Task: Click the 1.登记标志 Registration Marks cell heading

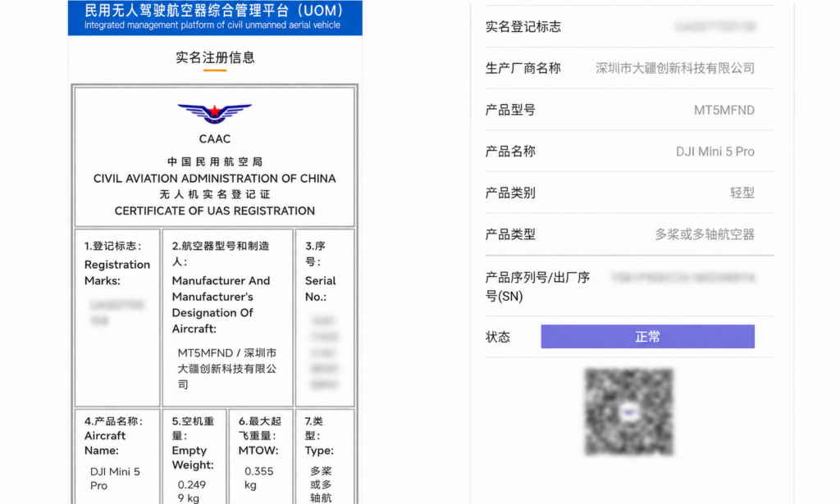Action: [x=117, y=263]
